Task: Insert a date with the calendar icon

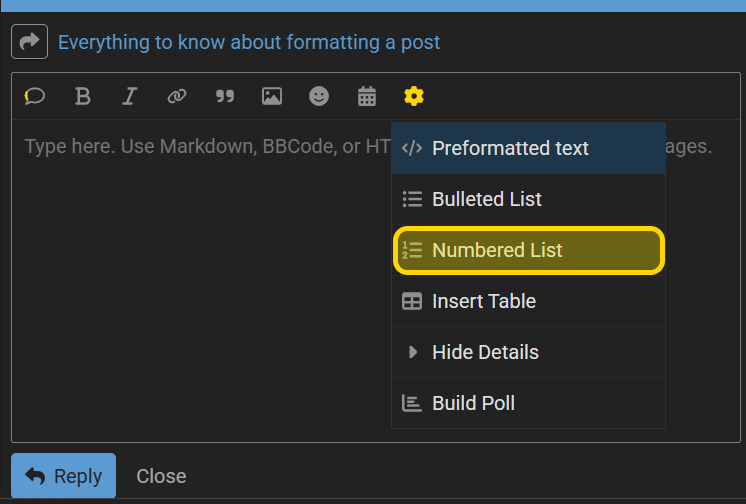Action: 367,97
